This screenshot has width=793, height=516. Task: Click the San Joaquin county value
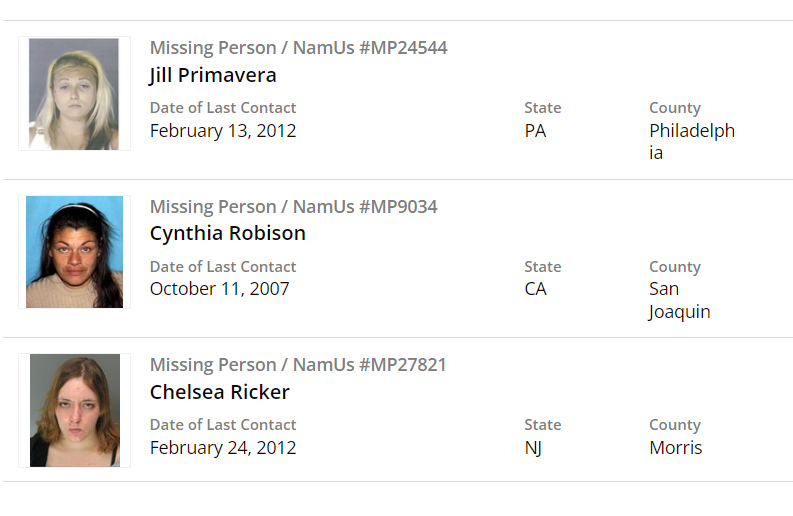(x=679, y=300)
